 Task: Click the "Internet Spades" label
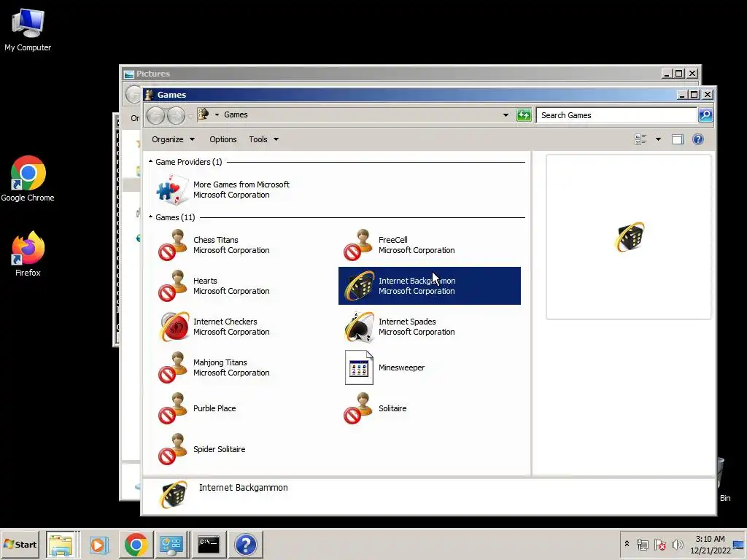407,322
